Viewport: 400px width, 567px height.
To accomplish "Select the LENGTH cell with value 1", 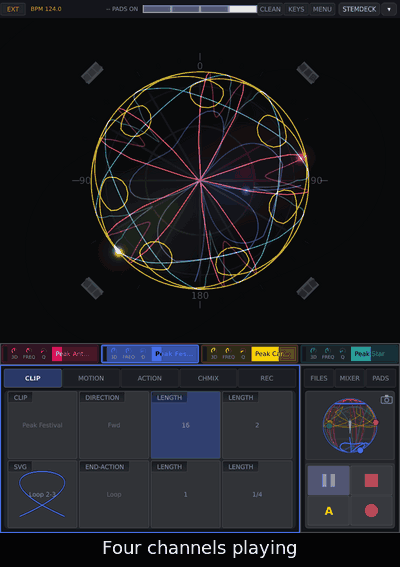I will click(186, 494).
